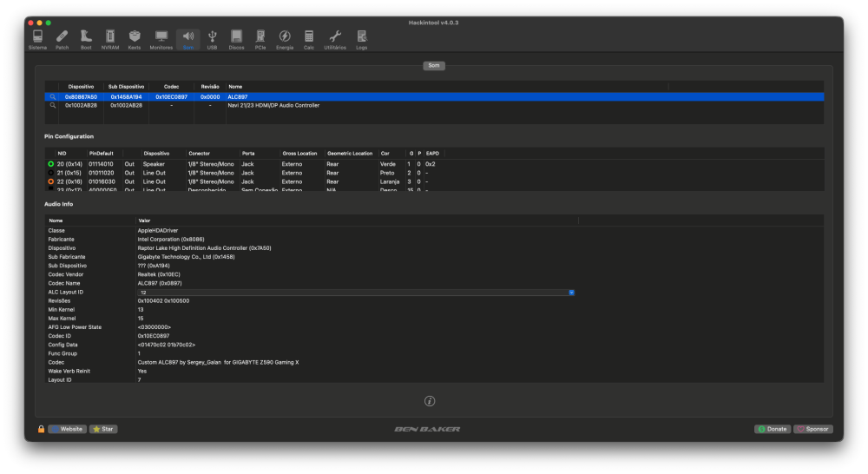Click the green pin indicator for NID 20

51,164
